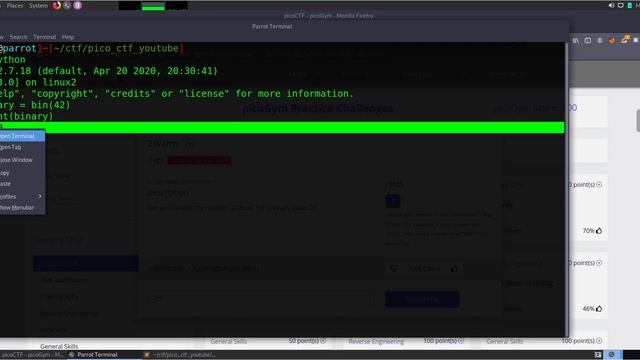Select General Skills category in sidebar
Screen dimensions: 640x360
(x=59, y=346)
